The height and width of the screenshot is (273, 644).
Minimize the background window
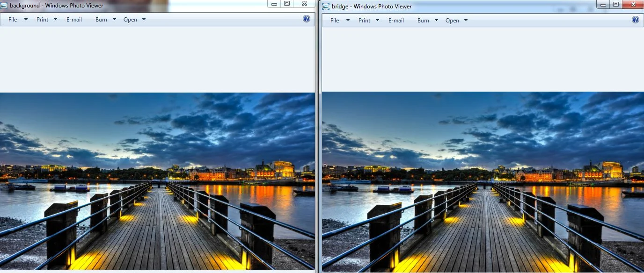click(274, 4)
